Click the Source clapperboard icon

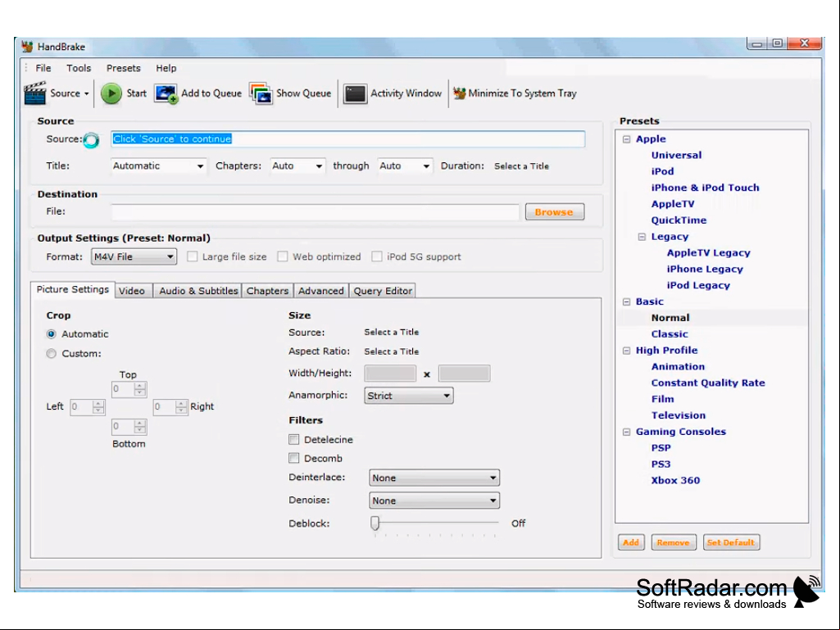point(35,93)
